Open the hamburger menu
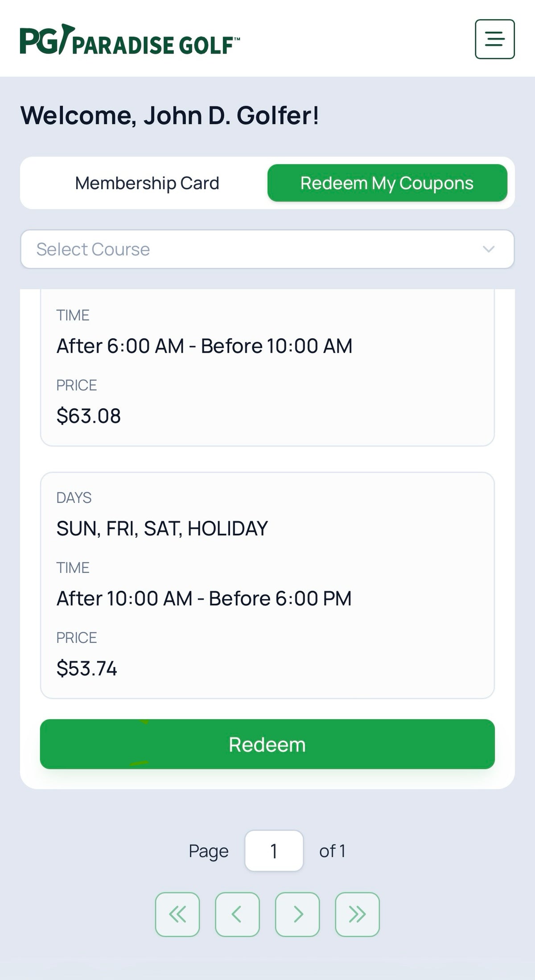This screenshot has height=980, width=535. tap(494, 39)
